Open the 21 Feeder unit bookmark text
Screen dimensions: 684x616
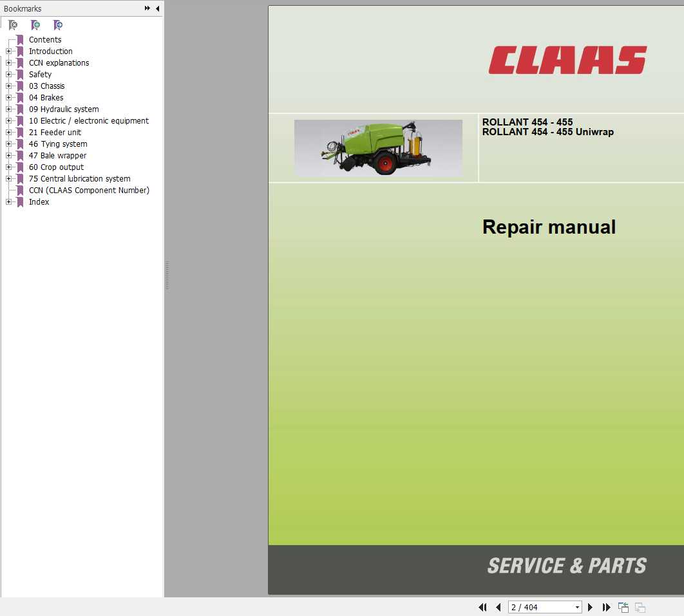click(55, 132)
